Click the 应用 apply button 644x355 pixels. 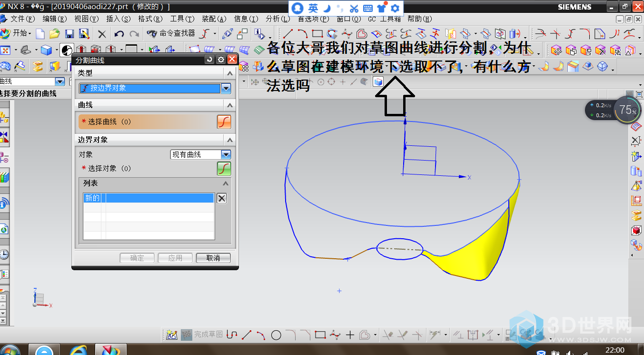(x=175, y=258)
